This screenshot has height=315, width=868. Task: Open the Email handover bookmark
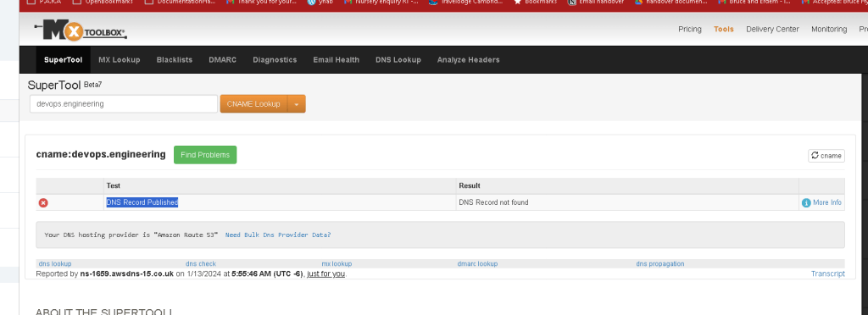(x=596, y=3)
